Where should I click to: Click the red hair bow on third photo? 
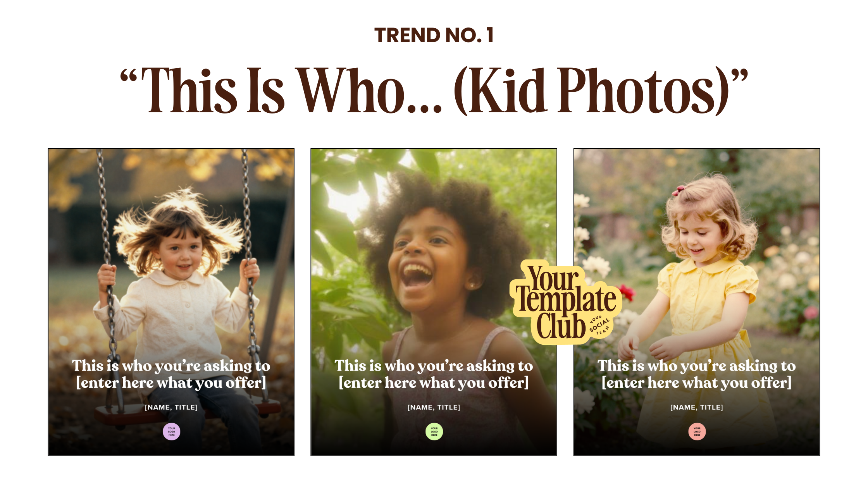point(678,190)
